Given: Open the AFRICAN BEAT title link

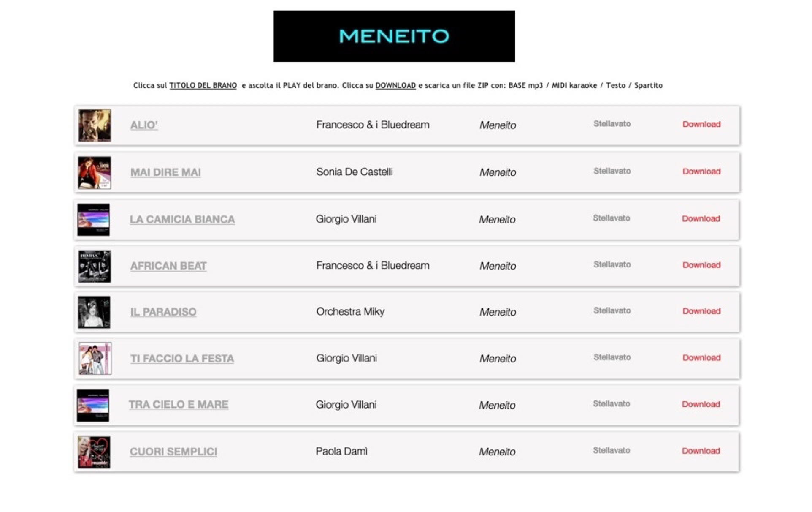Looking at the screenshot, I should 168,266.
